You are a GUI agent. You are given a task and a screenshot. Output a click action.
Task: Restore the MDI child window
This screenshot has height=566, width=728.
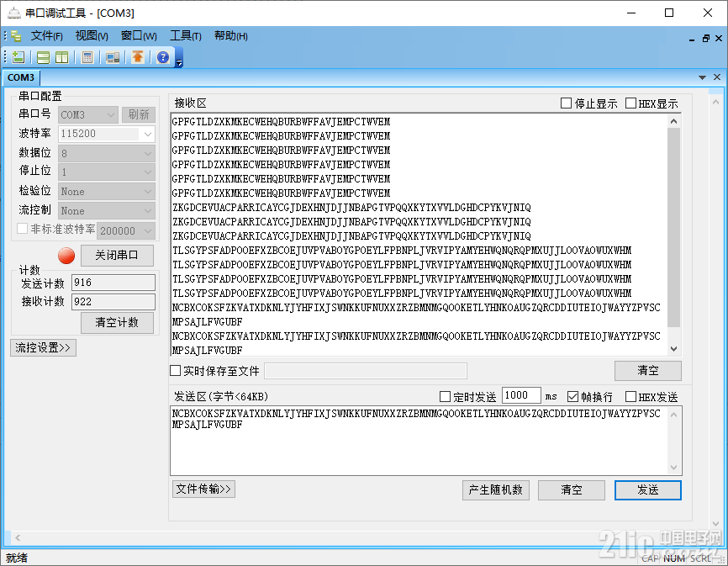pos(705,39)
